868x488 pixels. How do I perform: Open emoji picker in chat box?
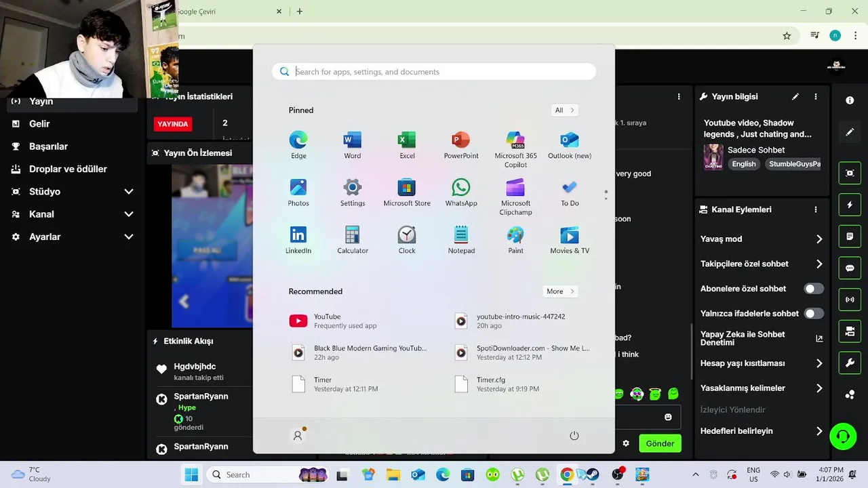[x=668, y=417]
